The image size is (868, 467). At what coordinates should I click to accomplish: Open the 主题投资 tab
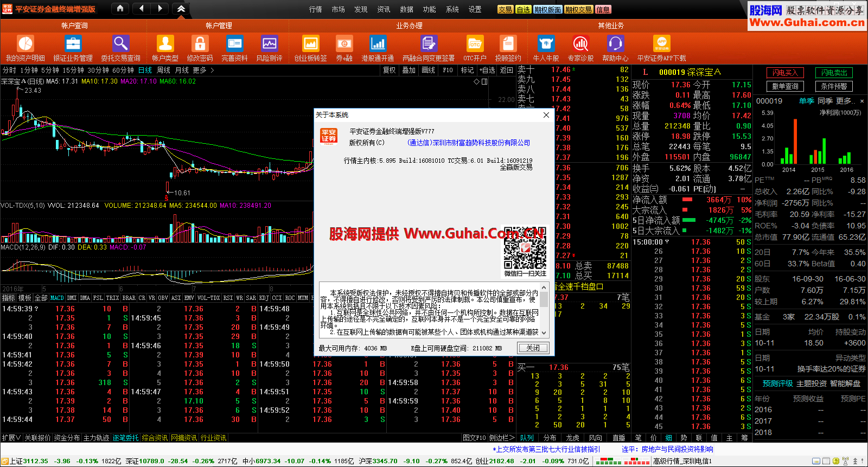pyautogui.click(x=811, y=383)
